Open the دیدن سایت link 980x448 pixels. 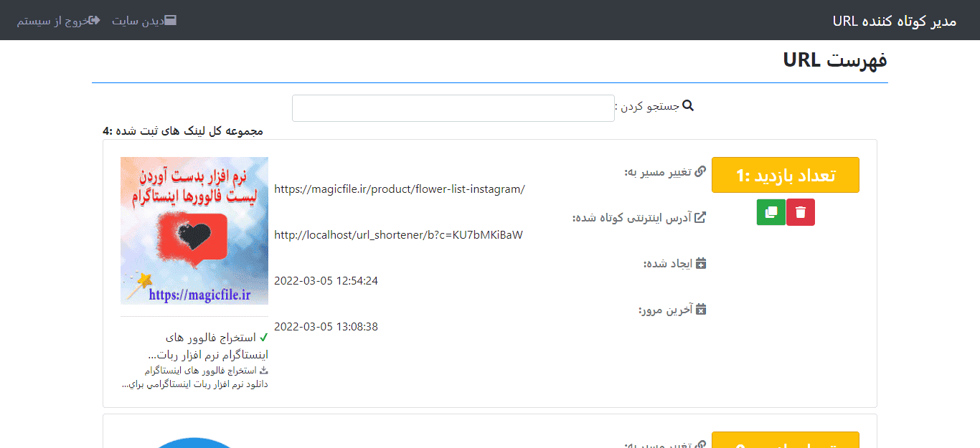pos(143,20)
